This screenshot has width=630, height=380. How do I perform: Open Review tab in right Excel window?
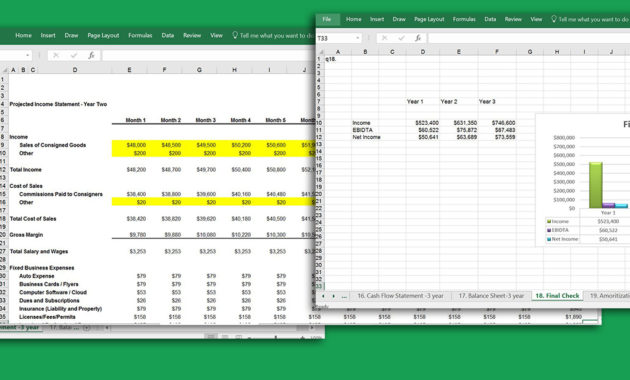coord(513,19)
